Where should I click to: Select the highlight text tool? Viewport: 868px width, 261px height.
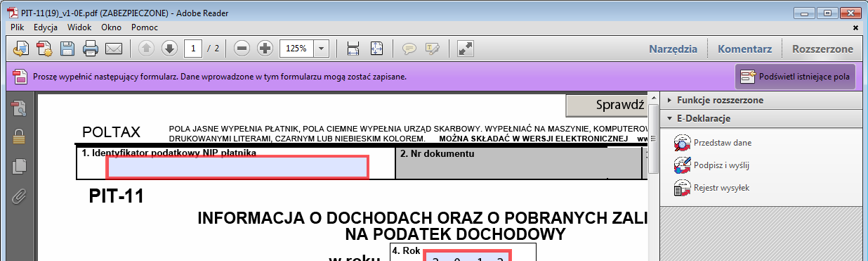pyautogui.click(x=432, y=49)
